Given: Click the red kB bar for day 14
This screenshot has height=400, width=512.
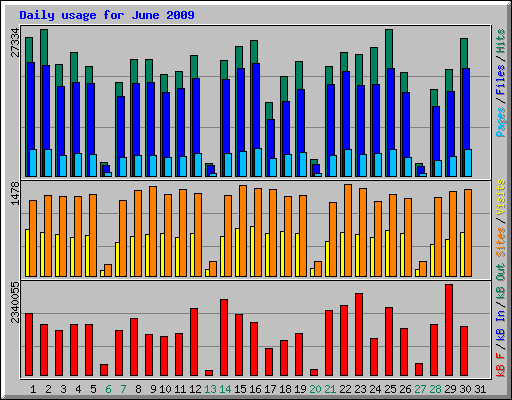Looking at the screenshot, I should tap(224, 338).
